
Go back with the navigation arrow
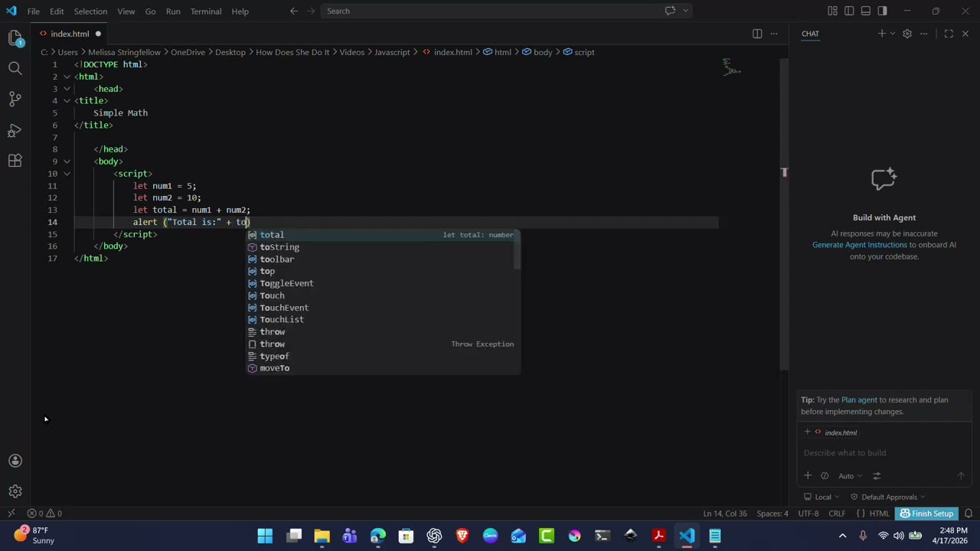coord(294,11)
